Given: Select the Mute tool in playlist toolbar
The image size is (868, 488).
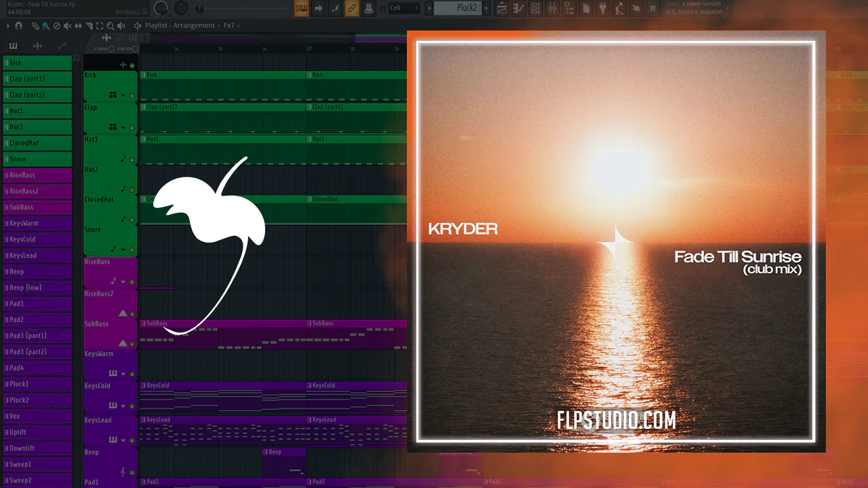Looking at the screenshot, I should click(x=68, y=26).
